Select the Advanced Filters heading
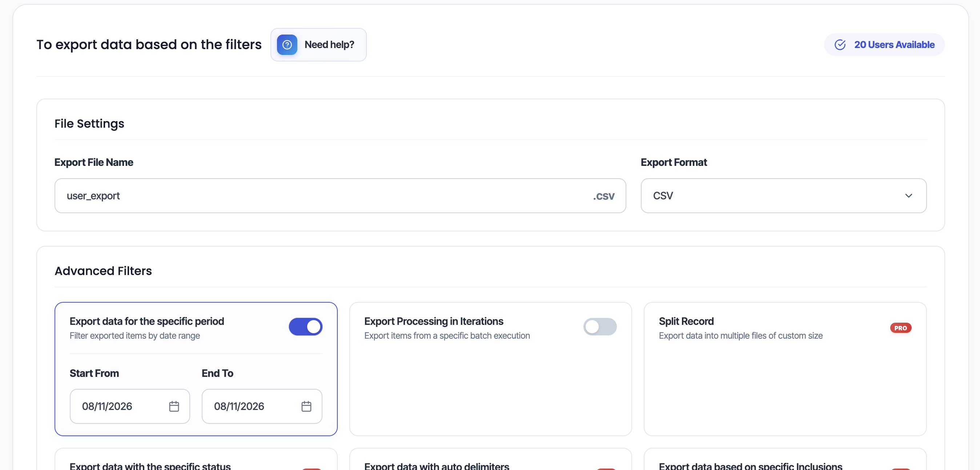The width and height of the screenshot is (980, 470). point(103,271)
